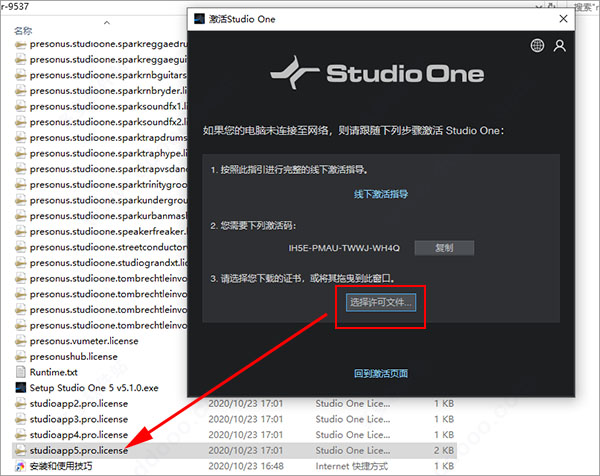Image resolution: width=600 pixels, height=476 pixels.
Task: Open the language globe icon
Action: [x=537, y=46]
